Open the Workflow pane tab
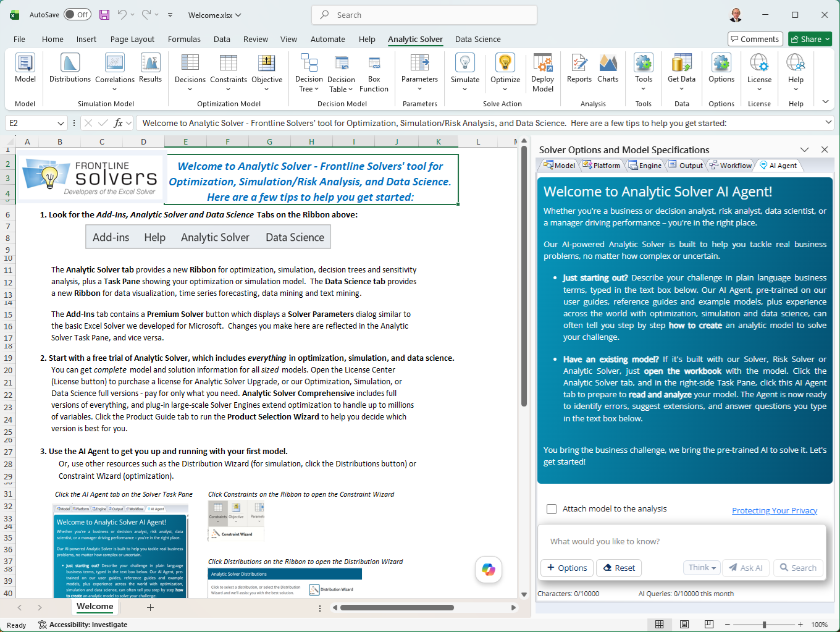 [x=731, y=166]
